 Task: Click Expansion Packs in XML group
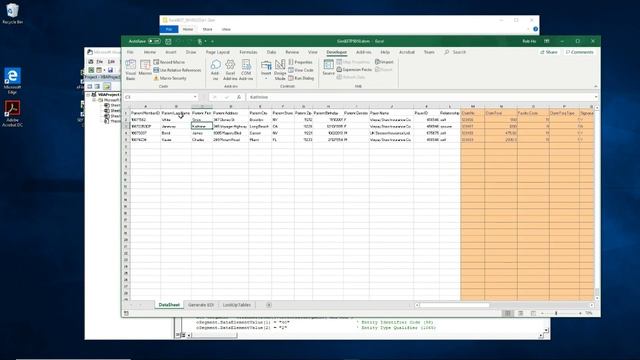[354, 70]
